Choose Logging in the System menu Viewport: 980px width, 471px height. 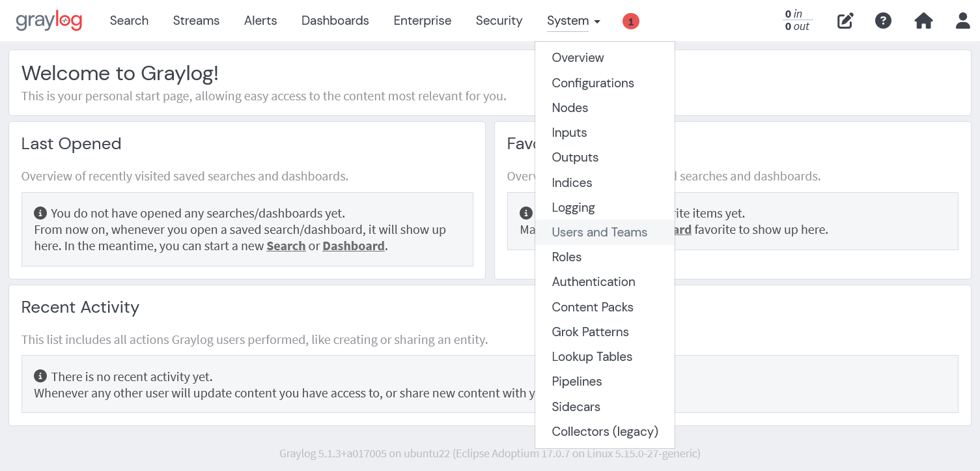point(605,207)
